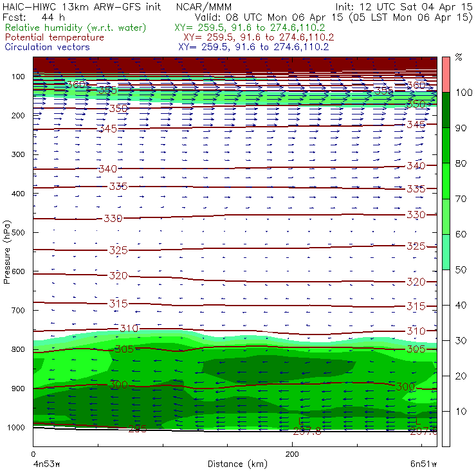The height and width of the screenshot is (476, 476).
Task: Click the 'Distance (km)' axis label
Action: click(237, 464)
